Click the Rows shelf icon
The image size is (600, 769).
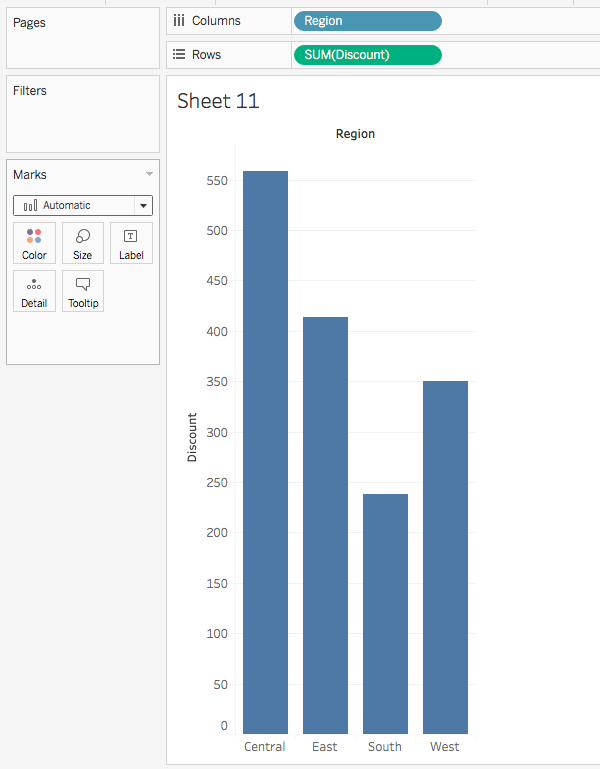pyautogui.click(x=179, y=55)
